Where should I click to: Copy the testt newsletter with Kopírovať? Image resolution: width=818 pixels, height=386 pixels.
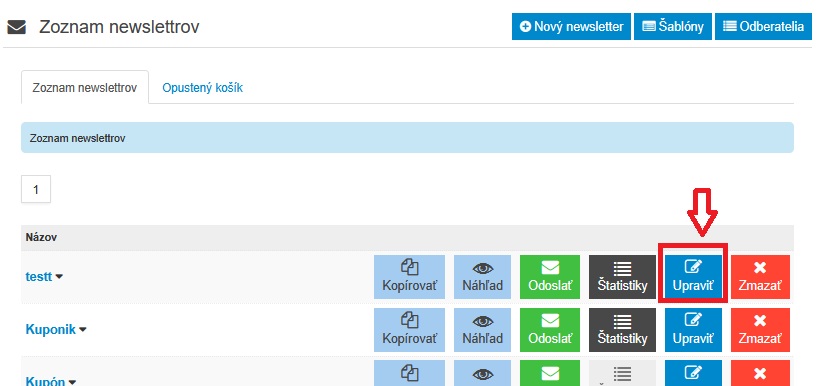(x=410, y=277)
